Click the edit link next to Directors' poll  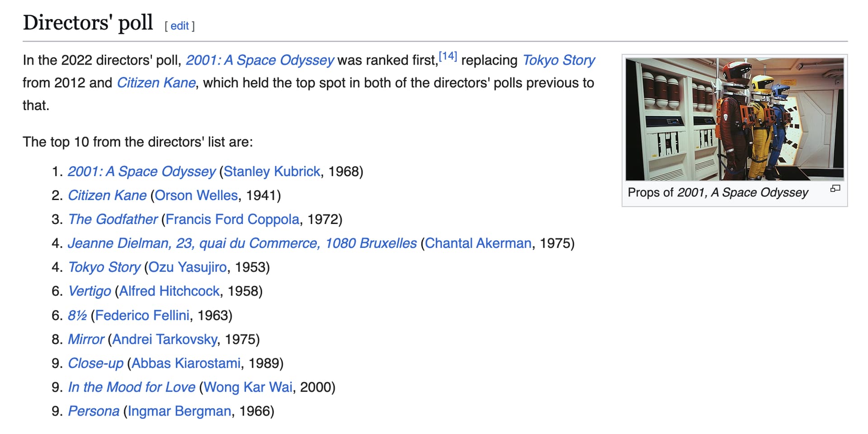(179, 26)
